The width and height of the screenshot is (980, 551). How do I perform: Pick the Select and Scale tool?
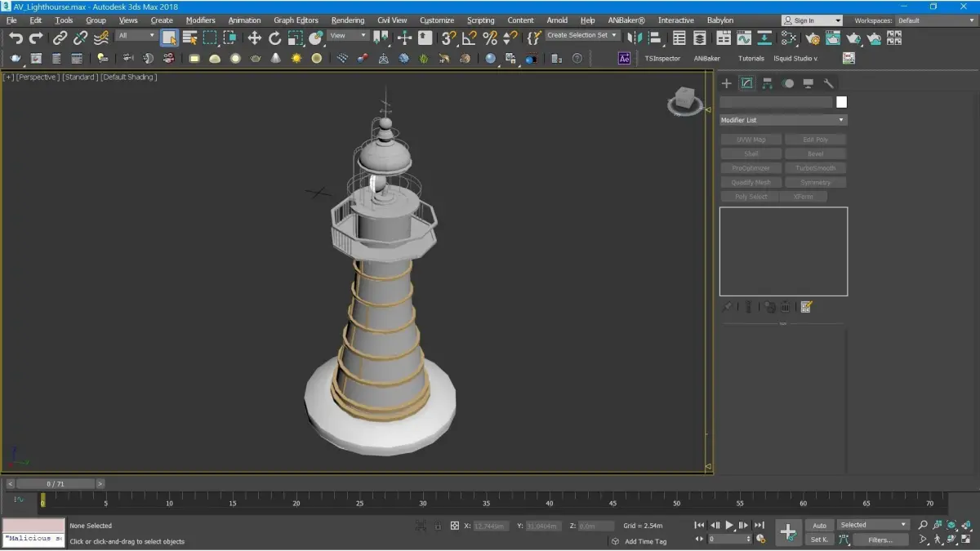coord(295,38)
